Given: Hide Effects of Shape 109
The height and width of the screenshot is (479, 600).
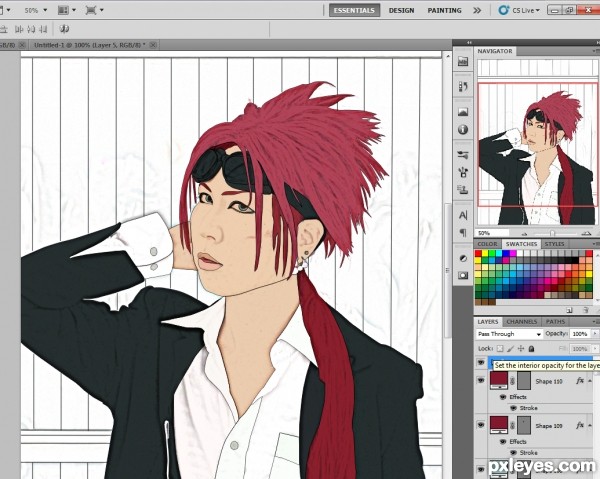Looking at the screenshot, I should [503, 442].
